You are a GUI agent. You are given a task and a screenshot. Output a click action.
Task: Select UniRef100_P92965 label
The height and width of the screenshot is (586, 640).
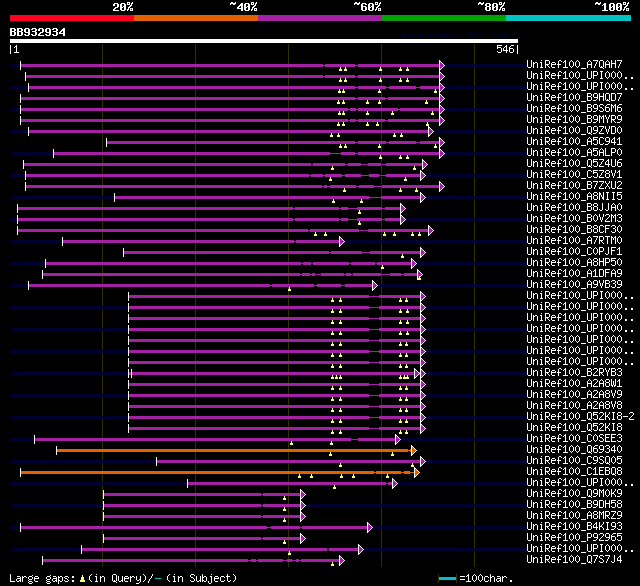[x=574, y=538]
